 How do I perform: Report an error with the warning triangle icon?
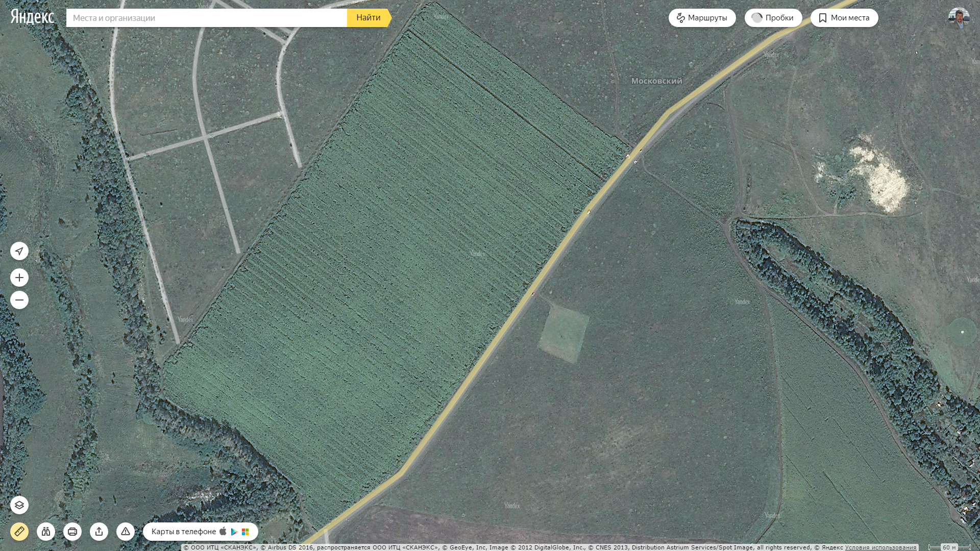point(126,532)
